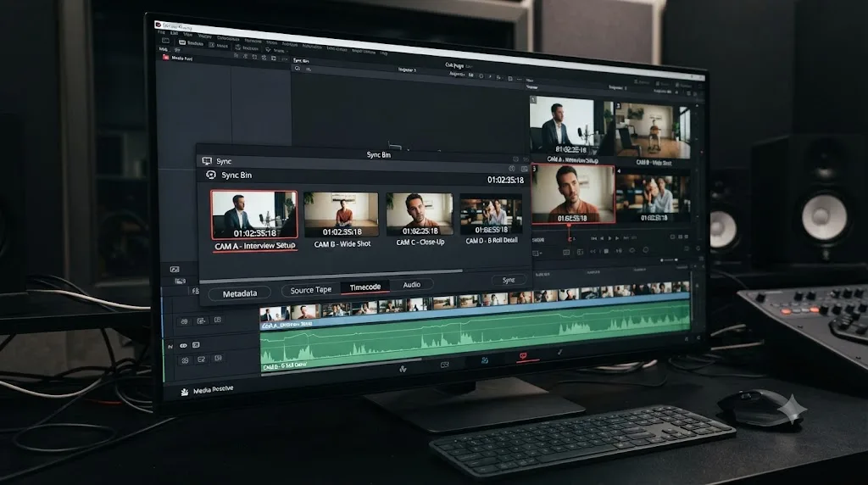Jump to the clip start in the right viewer
This screenshot has height=485, width=868.
pos(593,238)
